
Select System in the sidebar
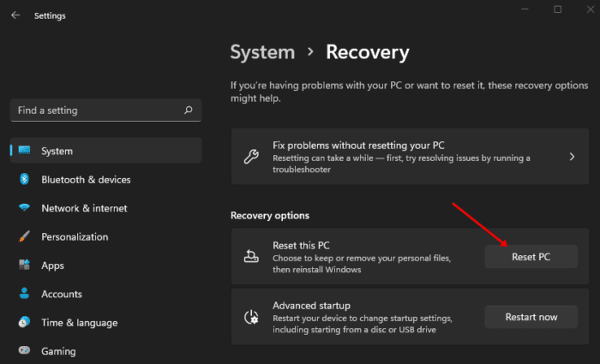57,151
